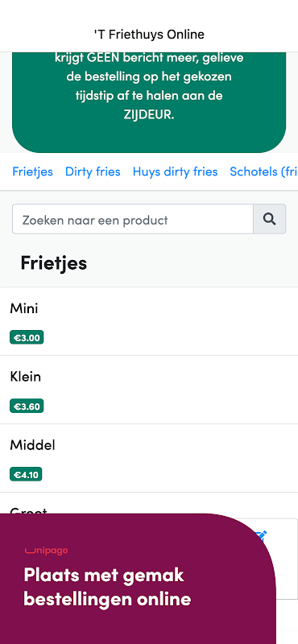Click the magnifying glass search button
The height and width of the screenshot is (644, 298).
click(x=269, y=219)
